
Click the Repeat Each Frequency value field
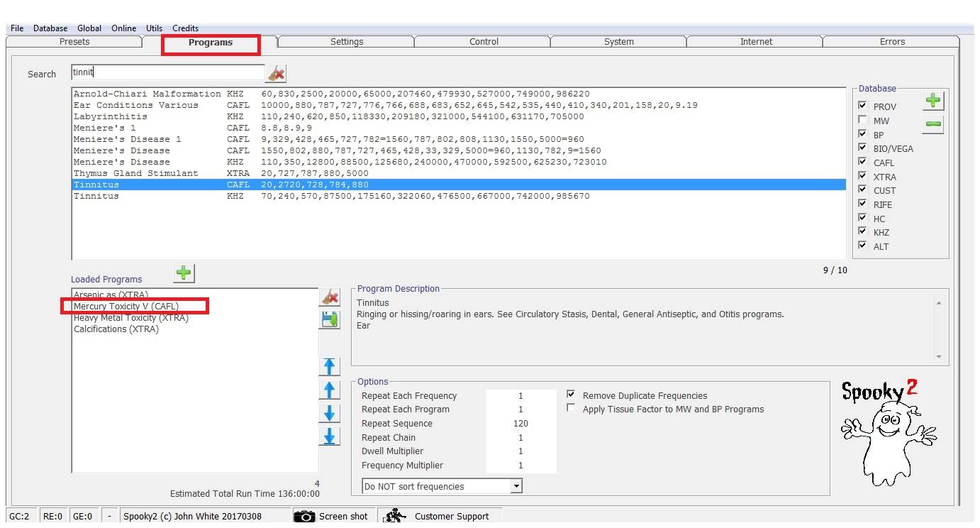pyautogui.click(x=520, y=396)
